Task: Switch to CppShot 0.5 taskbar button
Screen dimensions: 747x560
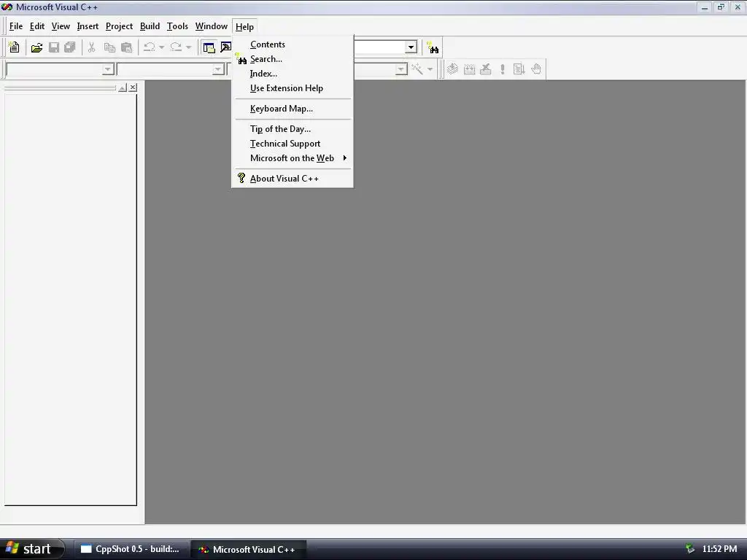Action: coord(131,549)
